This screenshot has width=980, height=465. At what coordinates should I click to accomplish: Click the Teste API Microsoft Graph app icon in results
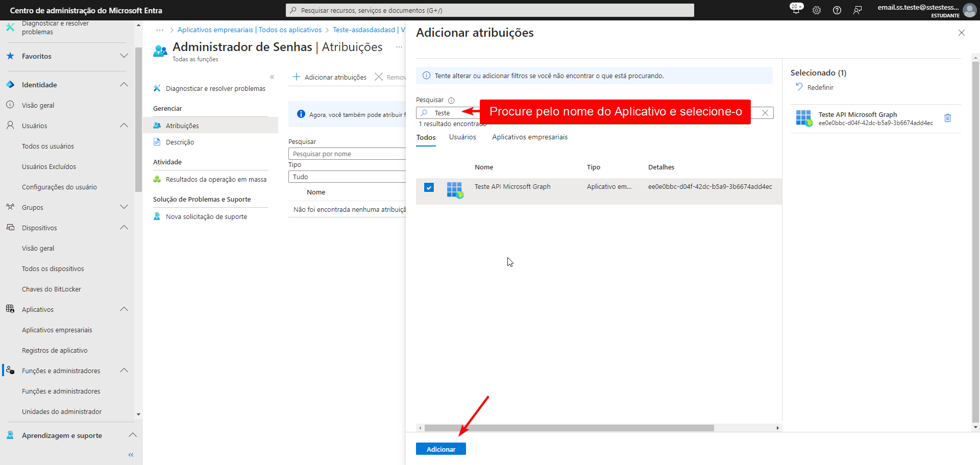coord(455,190)
